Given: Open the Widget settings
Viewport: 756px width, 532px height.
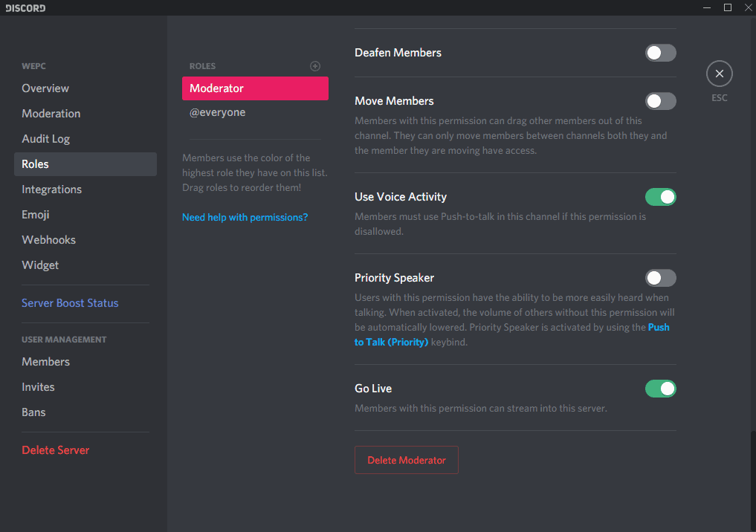Looking at the screenshot, I should [85, 265].
